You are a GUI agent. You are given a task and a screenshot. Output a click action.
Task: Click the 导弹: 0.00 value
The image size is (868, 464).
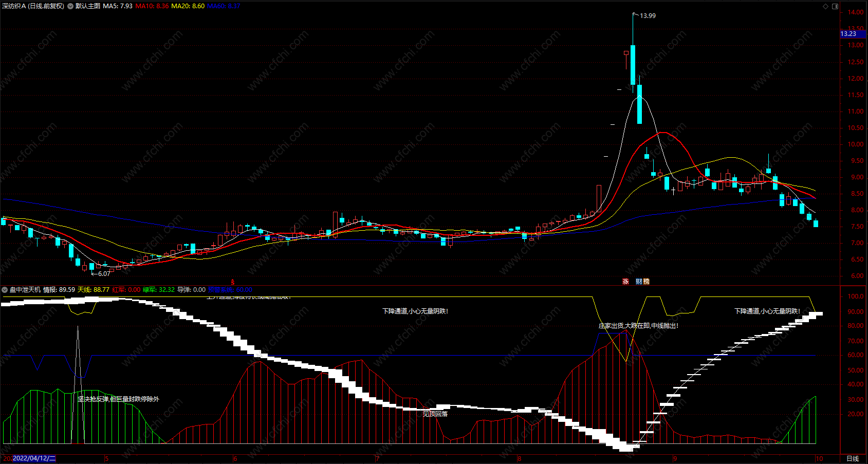coord(191,290)
